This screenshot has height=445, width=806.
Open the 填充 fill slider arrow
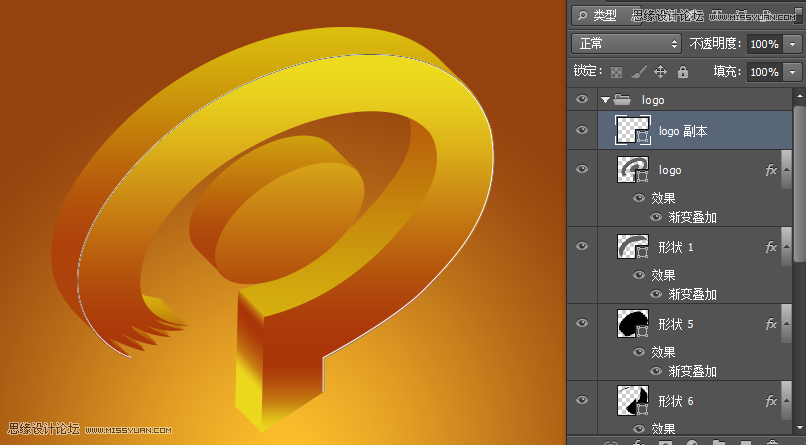[x=792, y=72]
